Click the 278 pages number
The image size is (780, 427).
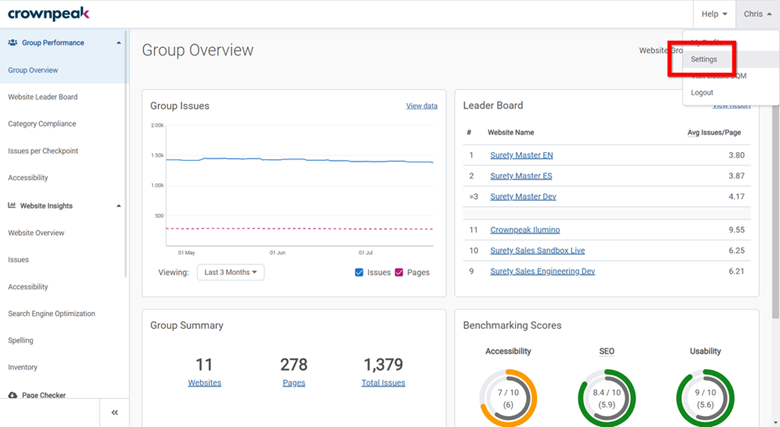coord(293,365)
